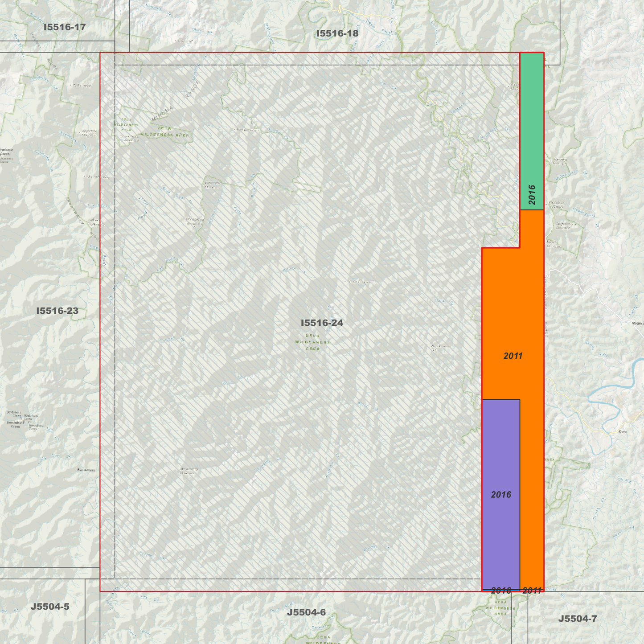
Task: Select the J5504-6 map sheet label
Action: tap(306, 612)
